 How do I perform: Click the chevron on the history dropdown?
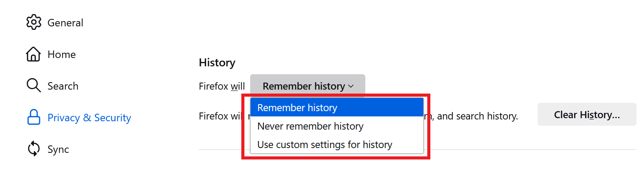(x=351, y=86)
